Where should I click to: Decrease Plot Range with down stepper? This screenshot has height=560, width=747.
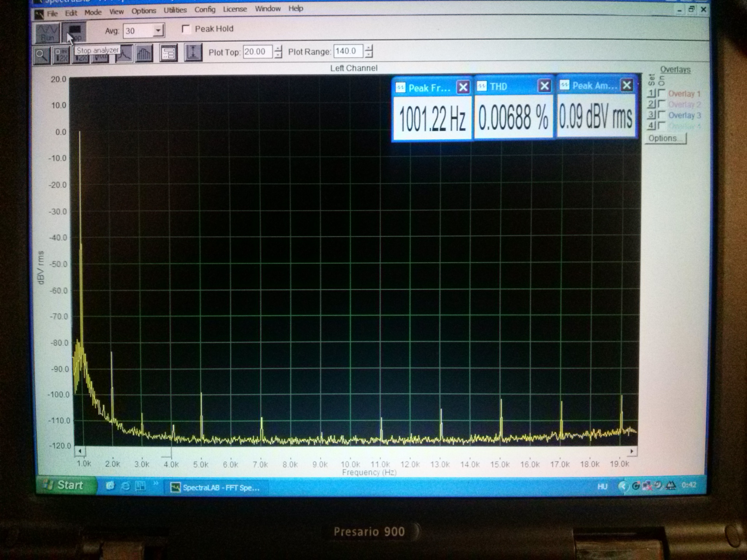point(369,54)
